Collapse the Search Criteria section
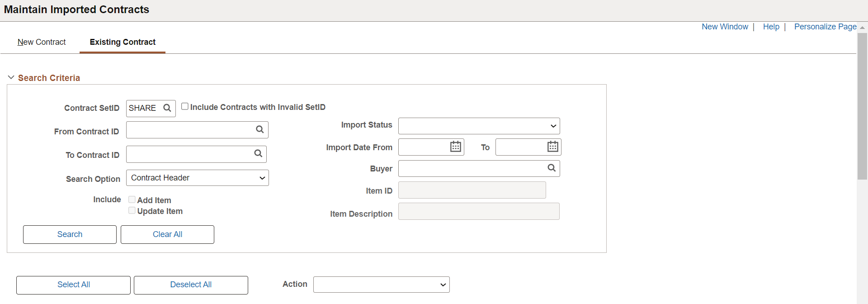The height and width of the screenshot is (304, 868). click(11, 78)
